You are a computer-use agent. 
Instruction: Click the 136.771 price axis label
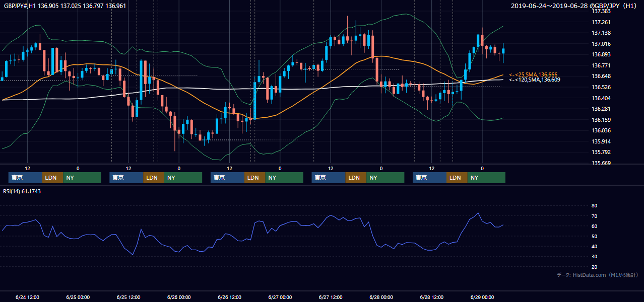tap(601, 65)
